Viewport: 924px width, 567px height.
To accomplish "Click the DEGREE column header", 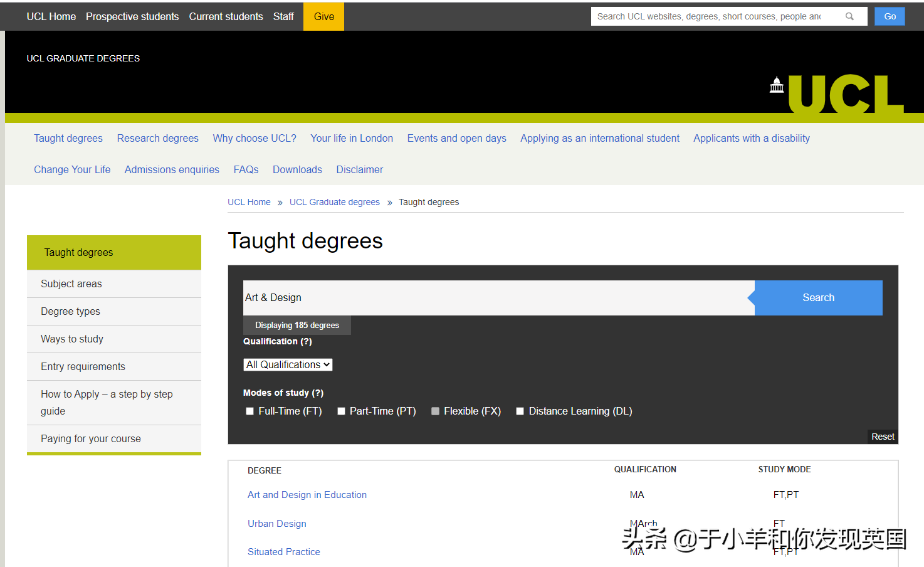I will [x=265, y=470].
